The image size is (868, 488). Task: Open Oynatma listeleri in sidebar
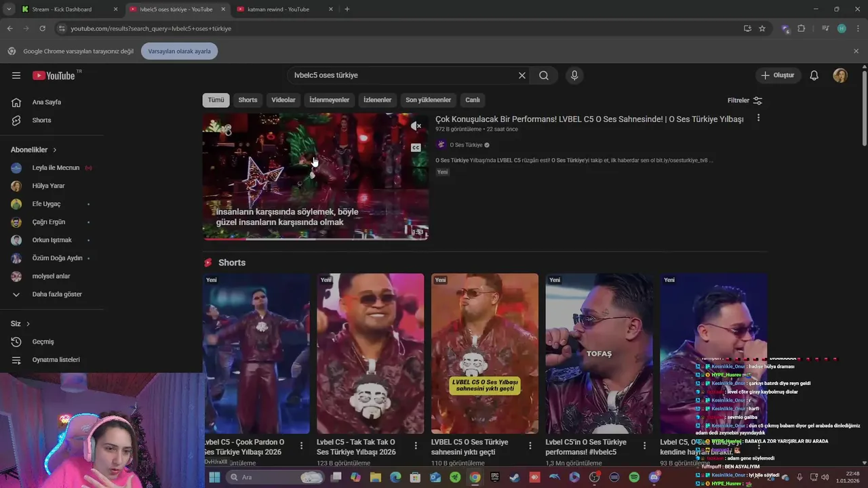coord(56,360)
